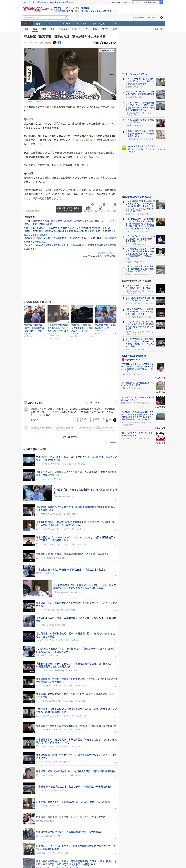
Task: React with わかりやすい lightbulb icon
Action: click(100, 208)
